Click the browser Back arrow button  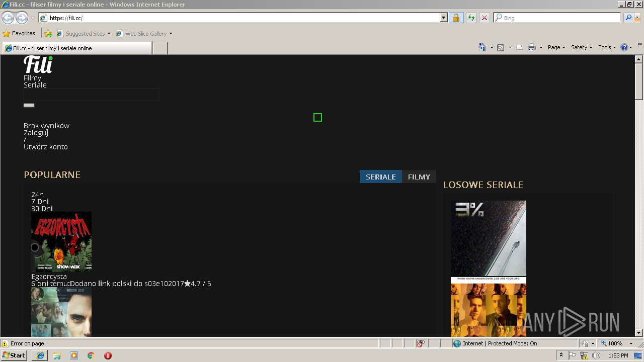click(x=8, y=18)
